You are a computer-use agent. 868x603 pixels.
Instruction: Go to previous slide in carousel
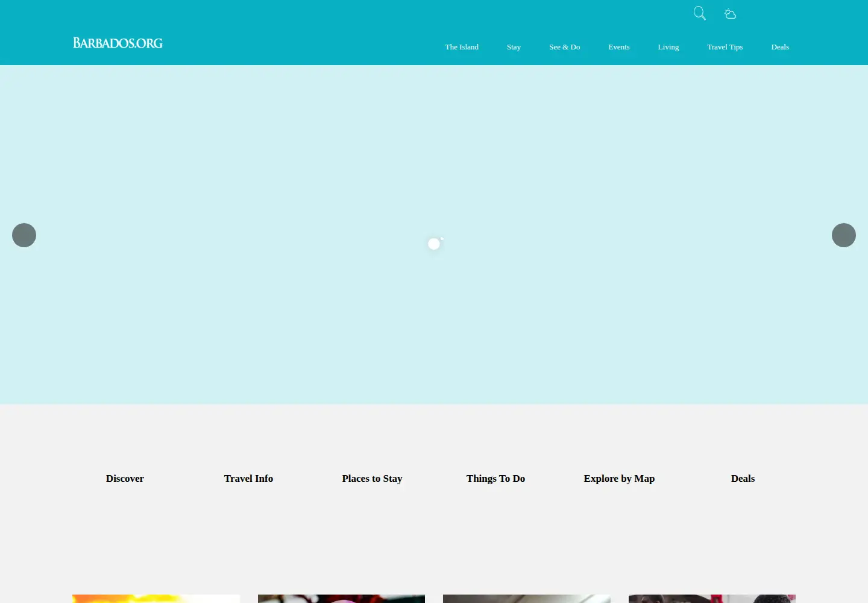point(24,235)
